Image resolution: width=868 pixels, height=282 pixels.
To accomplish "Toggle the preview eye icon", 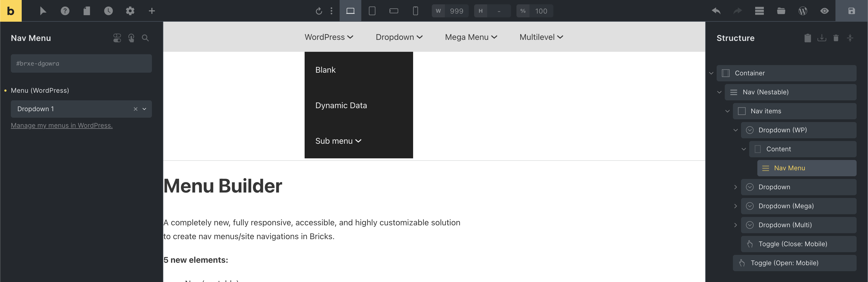I will pyautogui.click(x=824, y=11).
